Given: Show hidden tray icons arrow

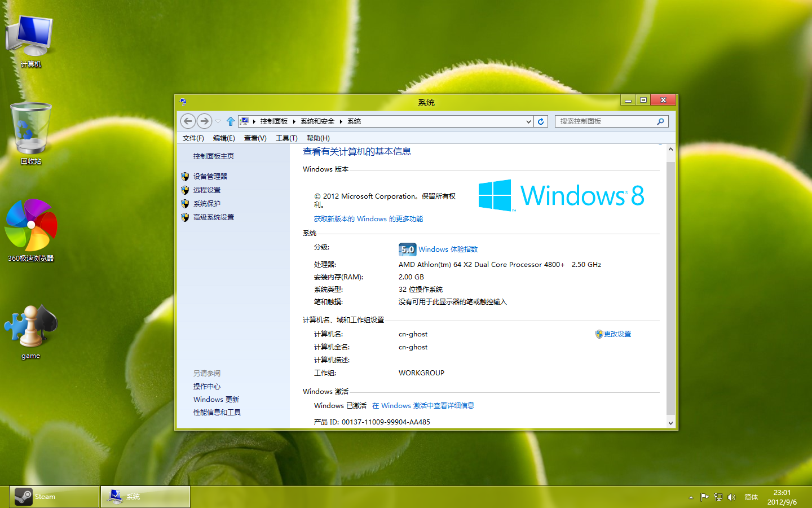Looking at the screenshot, I should point(691,497).
